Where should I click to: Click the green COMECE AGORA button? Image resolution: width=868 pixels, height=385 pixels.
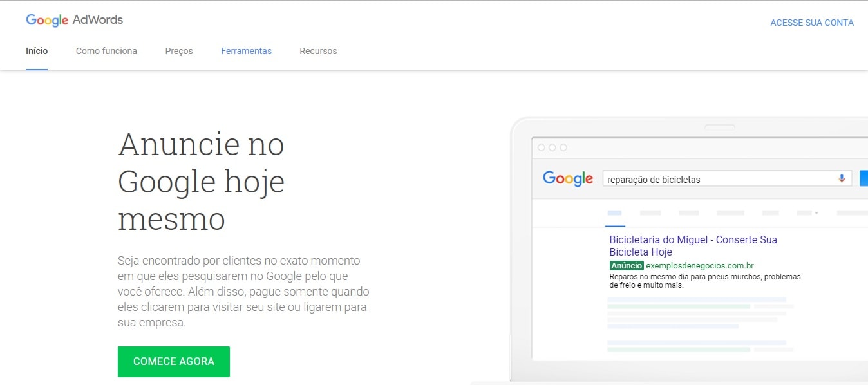(174, 362)
